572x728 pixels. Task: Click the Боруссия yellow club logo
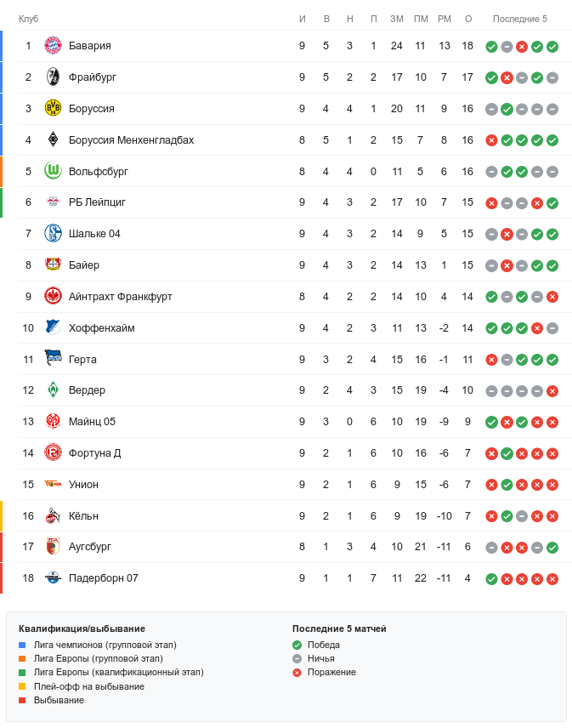coord(54,109)
